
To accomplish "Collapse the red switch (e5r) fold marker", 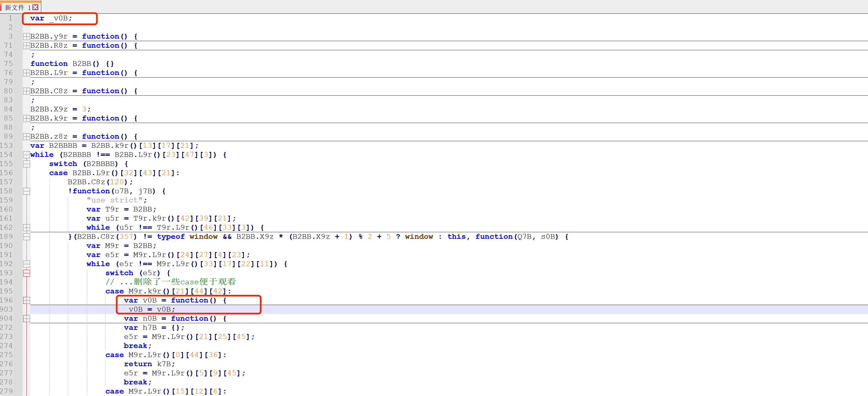I will tap(26, 273).
